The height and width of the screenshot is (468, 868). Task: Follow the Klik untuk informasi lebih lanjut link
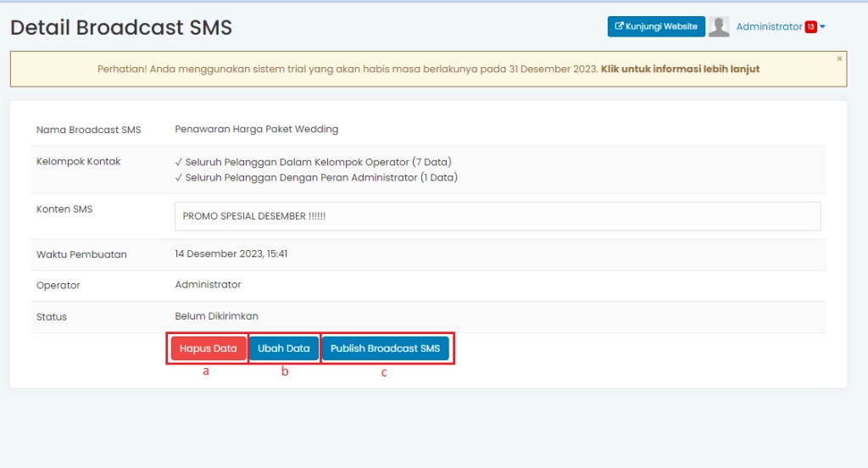pos(680,70)
